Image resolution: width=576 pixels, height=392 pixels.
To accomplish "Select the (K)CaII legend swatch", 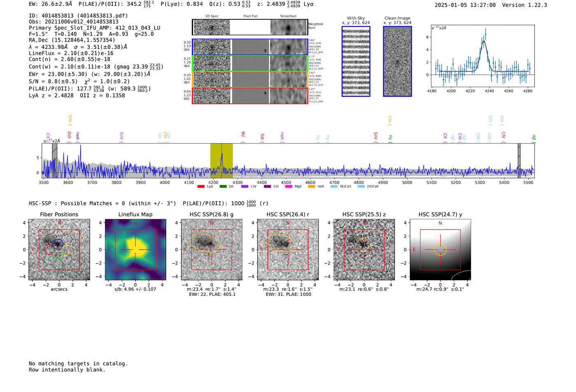I will coord(334,187).
